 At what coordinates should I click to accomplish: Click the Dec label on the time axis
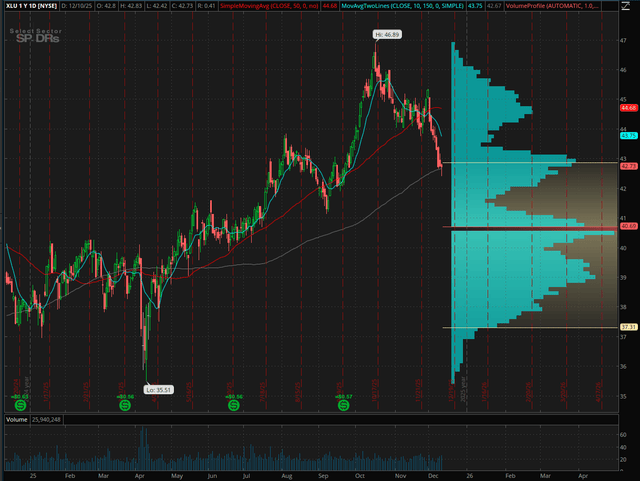pos(433,476)
